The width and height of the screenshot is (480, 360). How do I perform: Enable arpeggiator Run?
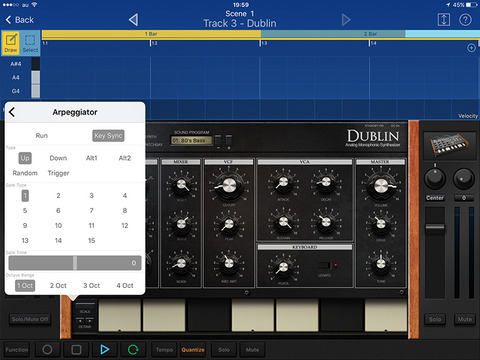point(42,136)
